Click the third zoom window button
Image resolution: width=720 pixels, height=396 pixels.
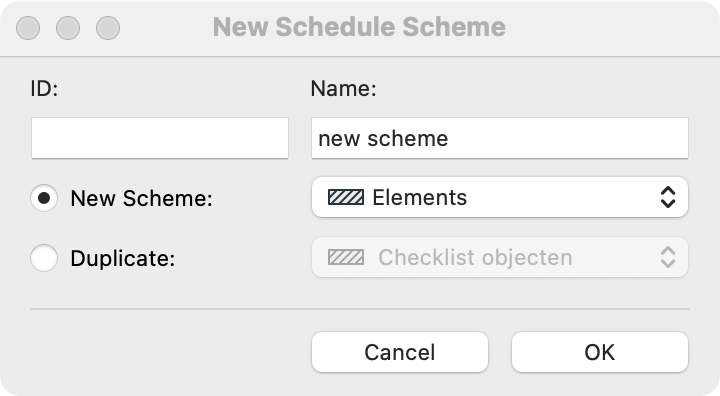click(108, 28)
